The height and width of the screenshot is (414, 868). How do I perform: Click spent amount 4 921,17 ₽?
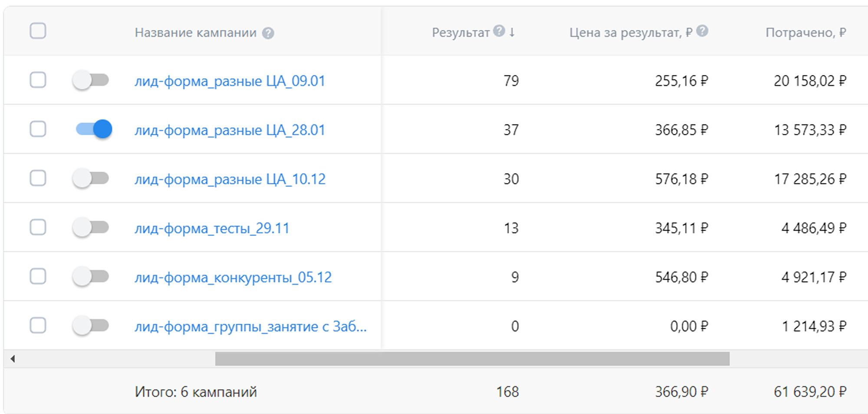tap(814, 277)
